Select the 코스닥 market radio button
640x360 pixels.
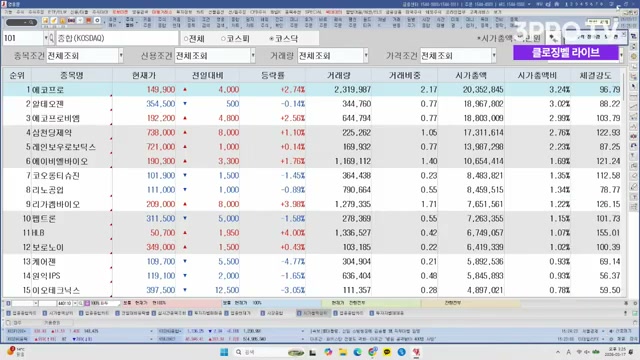coord(271,39)
